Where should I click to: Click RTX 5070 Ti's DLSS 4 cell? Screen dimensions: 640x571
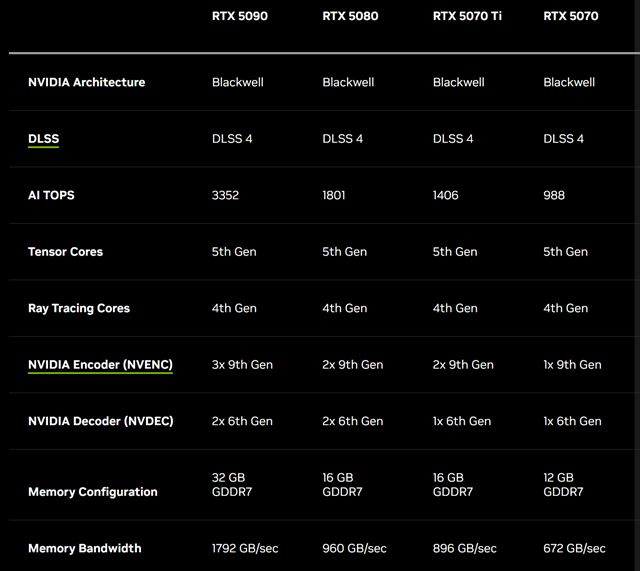coord(453,139)
